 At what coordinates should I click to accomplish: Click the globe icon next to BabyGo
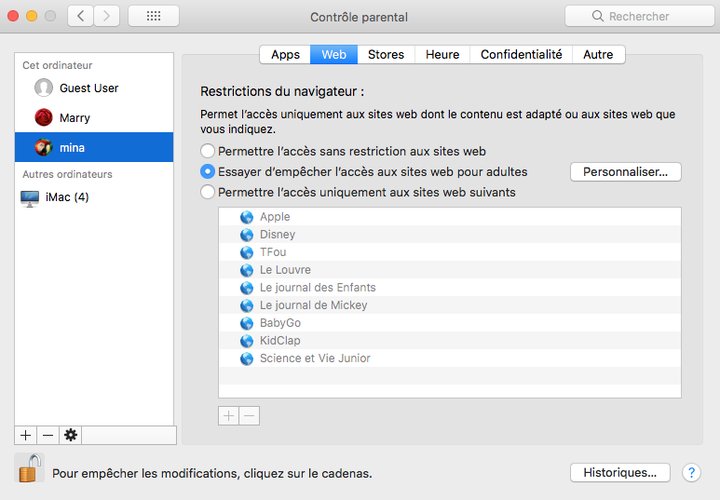coord(247,323)
